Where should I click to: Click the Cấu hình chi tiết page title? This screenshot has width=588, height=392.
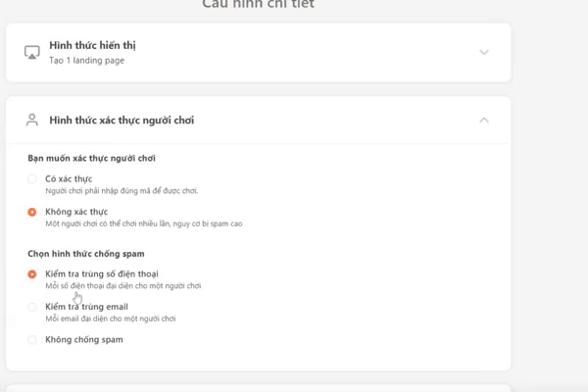259,4
